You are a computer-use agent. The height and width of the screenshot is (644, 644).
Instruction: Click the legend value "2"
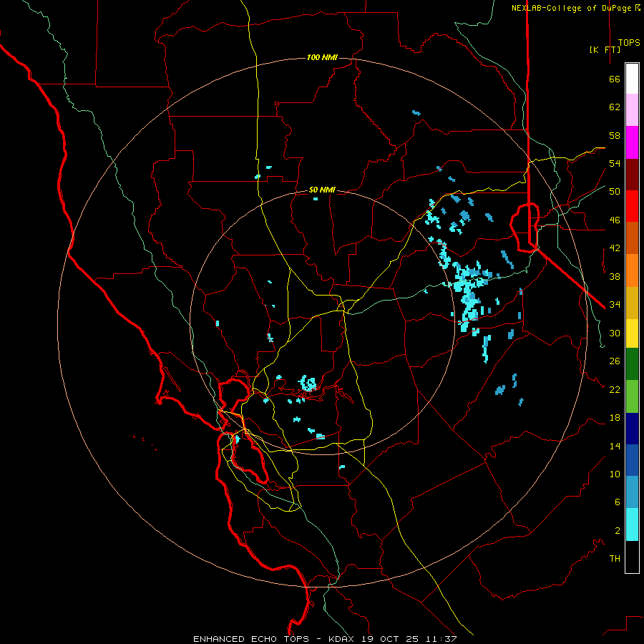[x=617, y=530]
